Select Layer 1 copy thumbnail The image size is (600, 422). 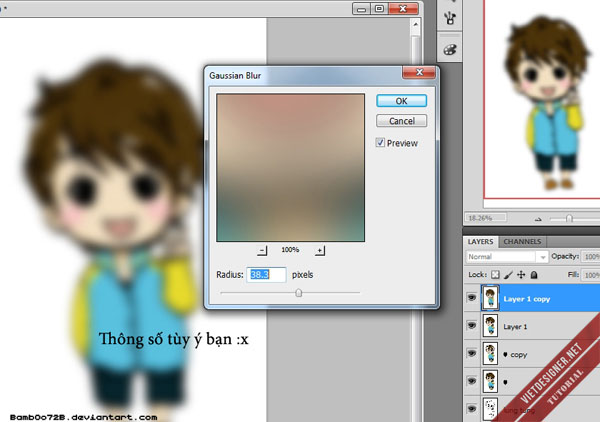490,298
